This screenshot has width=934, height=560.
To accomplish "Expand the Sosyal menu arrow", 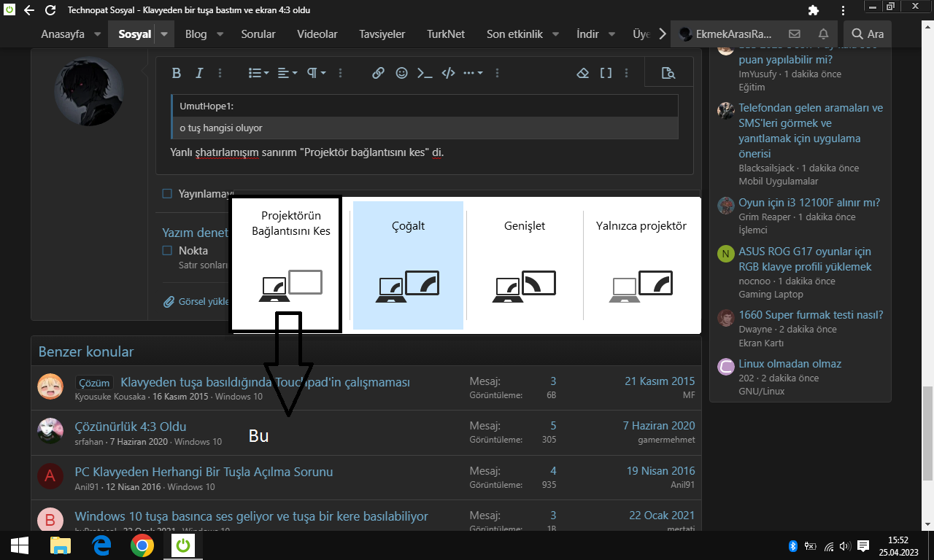I will point(165,34).
